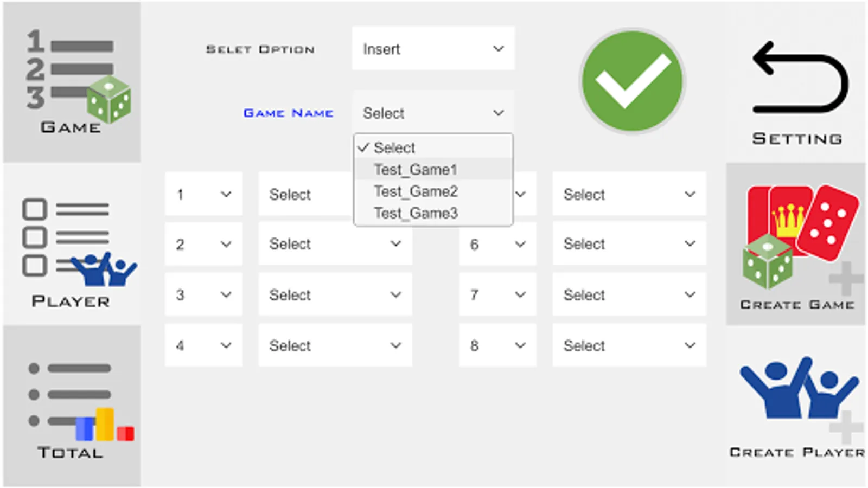Open the Game list icon
868x488 pixels.
coord(72,81)
